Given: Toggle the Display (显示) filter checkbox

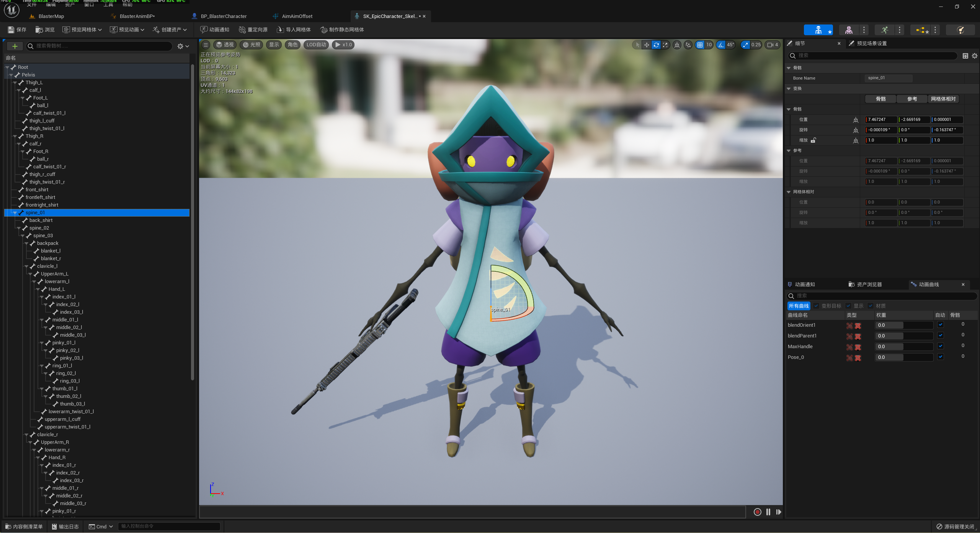Looking at the screenshot, I should (x=849, y=306).
